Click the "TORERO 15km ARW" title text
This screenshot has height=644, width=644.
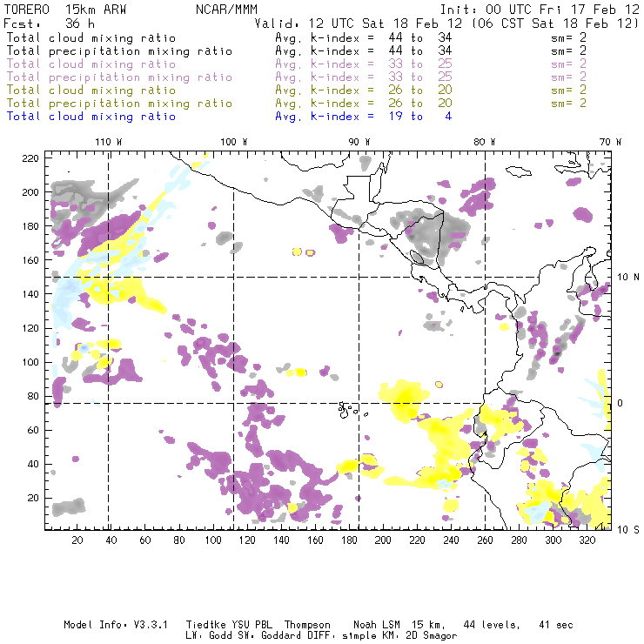[65, 10]
